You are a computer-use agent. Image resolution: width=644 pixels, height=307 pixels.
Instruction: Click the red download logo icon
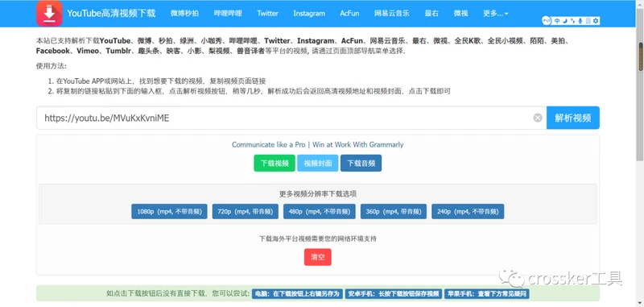tap(49, 13)
